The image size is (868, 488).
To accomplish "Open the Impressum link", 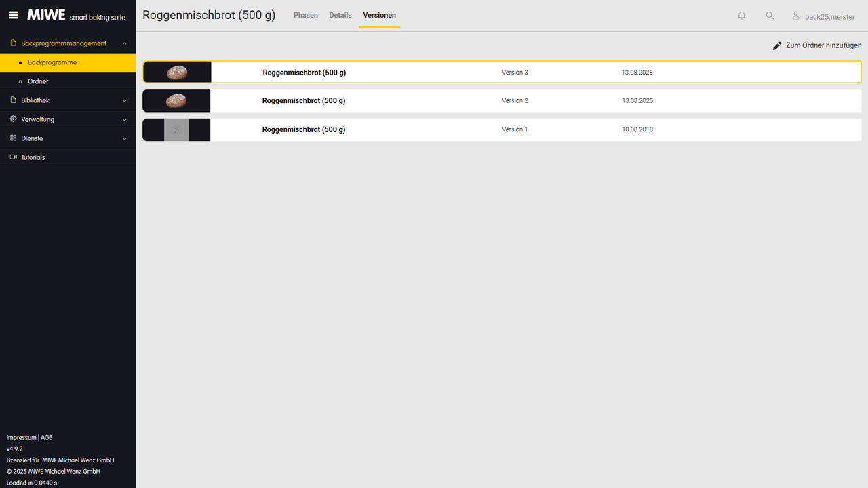I will (x=22, y=438).
